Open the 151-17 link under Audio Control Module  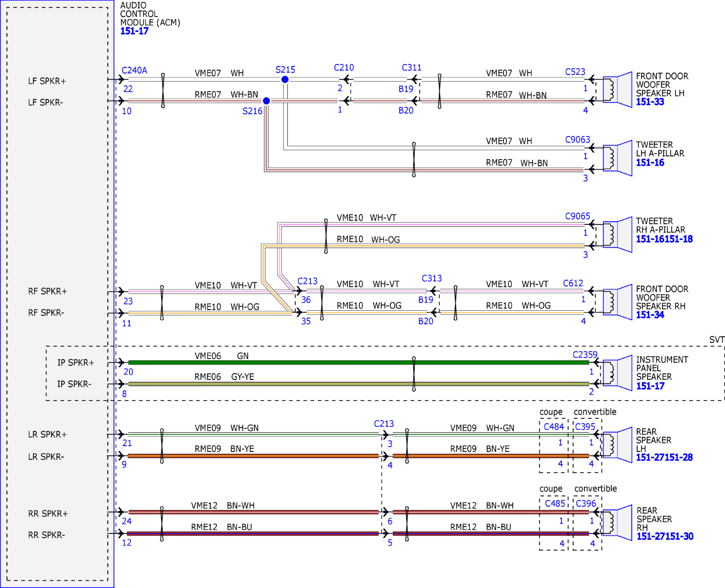(134, 31)
